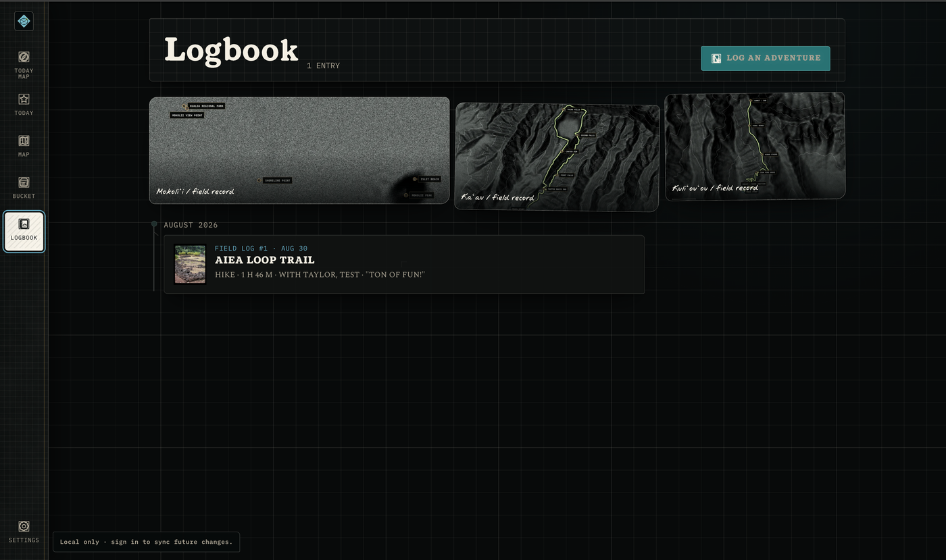Open the Ka'au field record card
This screenshot has height=560, width=946.
557,157
